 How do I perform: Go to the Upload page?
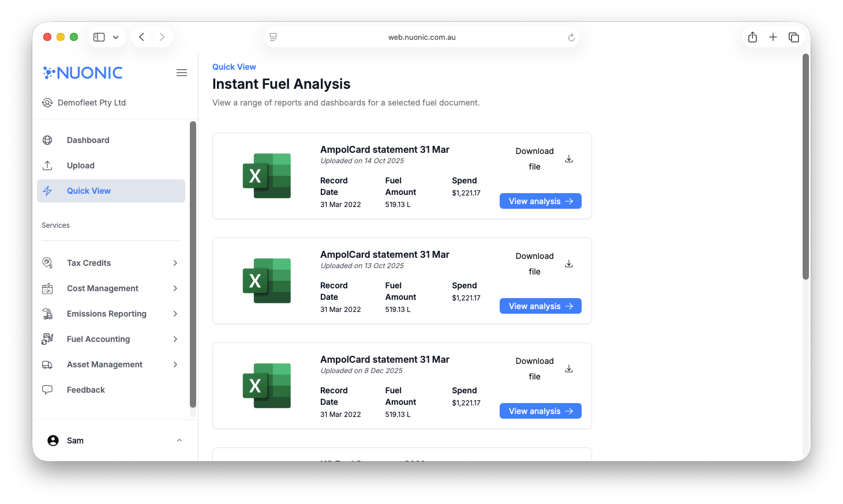tap(81, 166)
